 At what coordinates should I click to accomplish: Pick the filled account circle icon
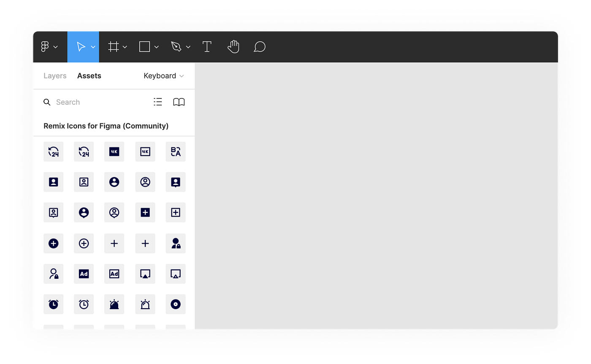tap(114, 182)
